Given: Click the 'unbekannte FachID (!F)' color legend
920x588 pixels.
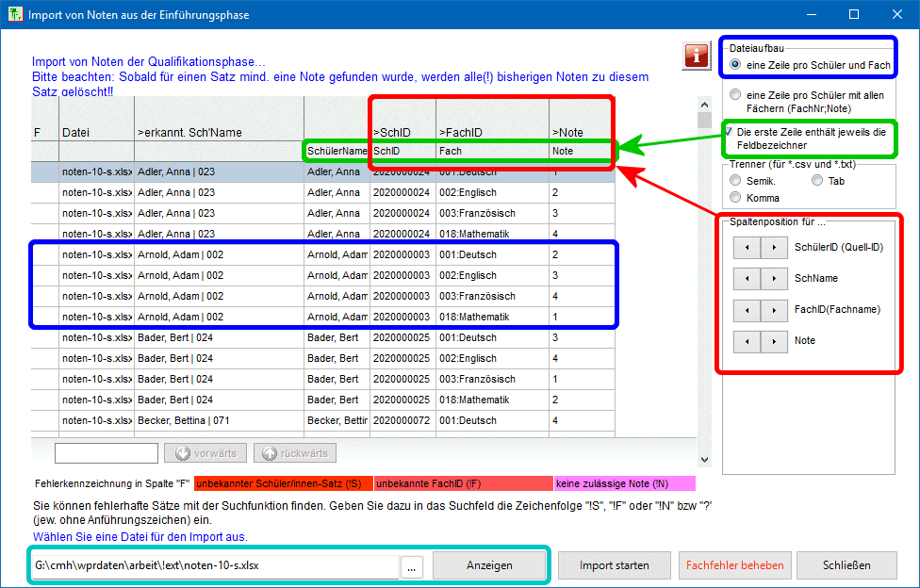Looking at the screenshot, I should coord(464,483).
